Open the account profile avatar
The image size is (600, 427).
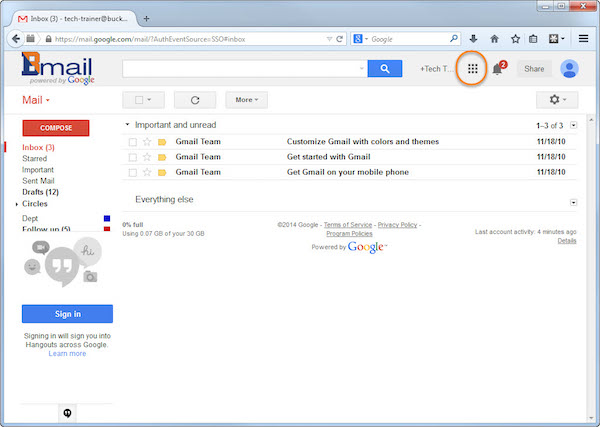(569, 69)
